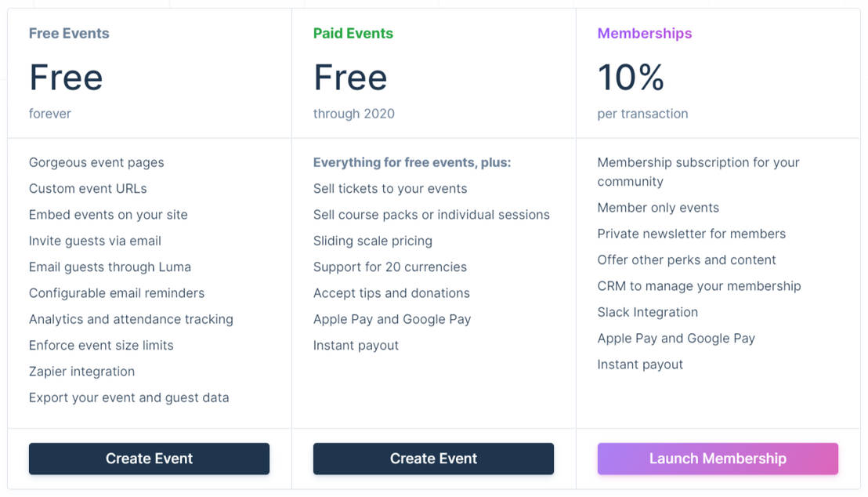Click Sell tickets to your events
The image size is (868, 497).
click(x=389, y=188)
